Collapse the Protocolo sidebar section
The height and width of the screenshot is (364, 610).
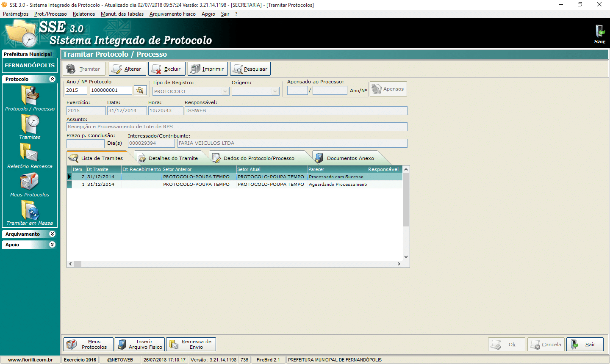(x=52, y=79)
